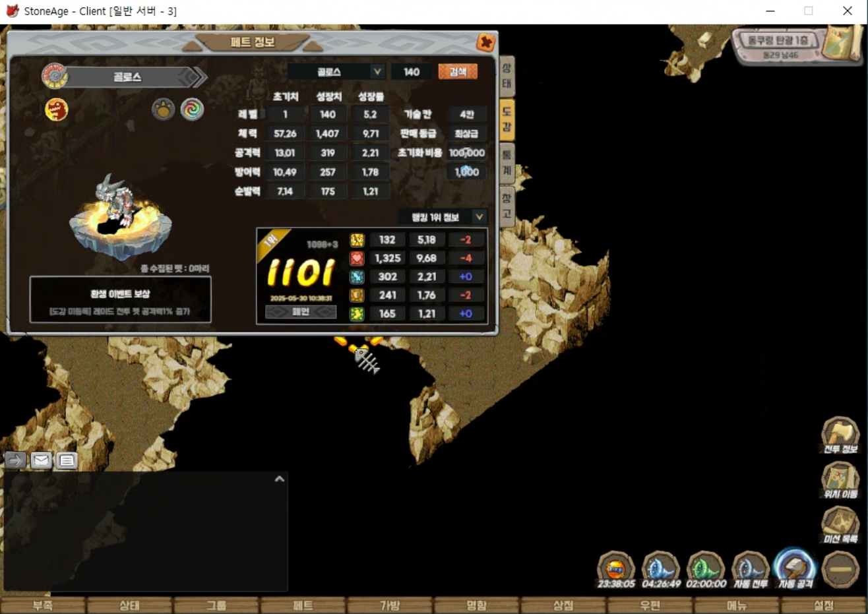Expand the 랭킹 1위 정보 dropdown
868x614 pixels.
click(x=442, y=217)
